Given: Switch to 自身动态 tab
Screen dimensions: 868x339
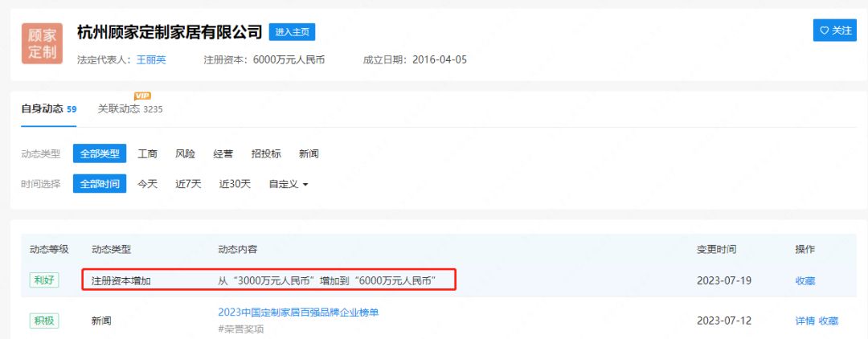Looking at the screenshot, I should (49, 109).
